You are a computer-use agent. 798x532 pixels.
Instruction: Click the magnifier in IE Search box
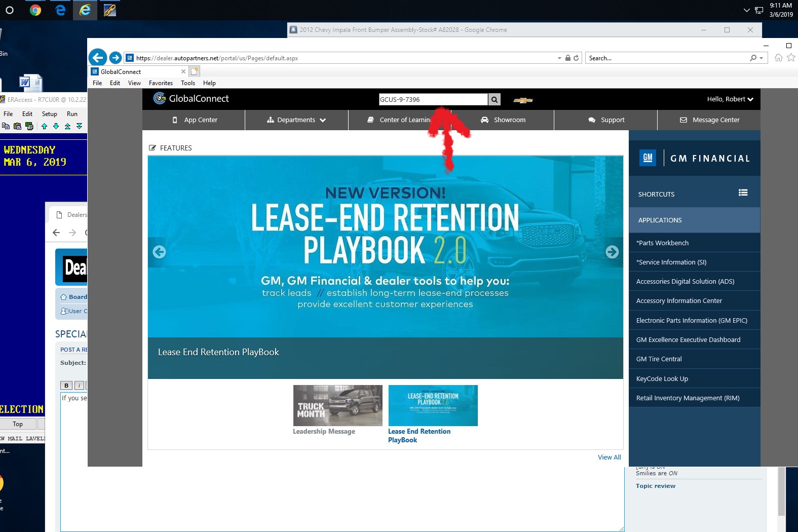(x=753, y=58)
